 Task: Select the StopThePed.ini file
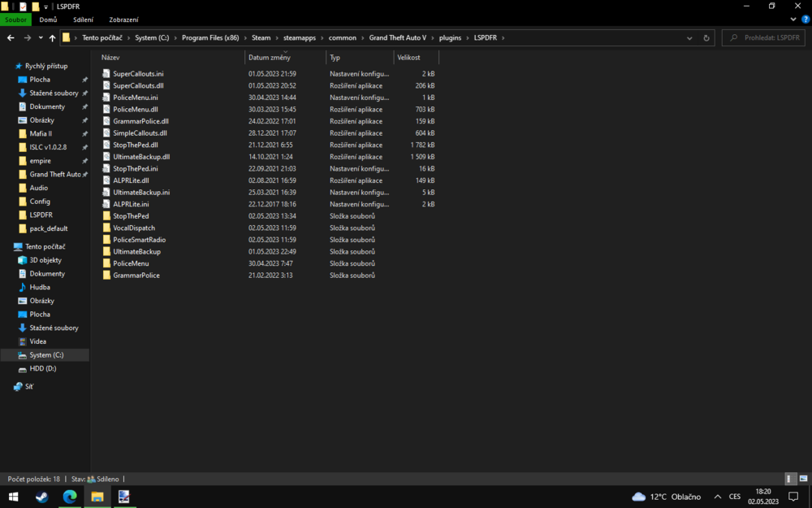click(135, 168)
